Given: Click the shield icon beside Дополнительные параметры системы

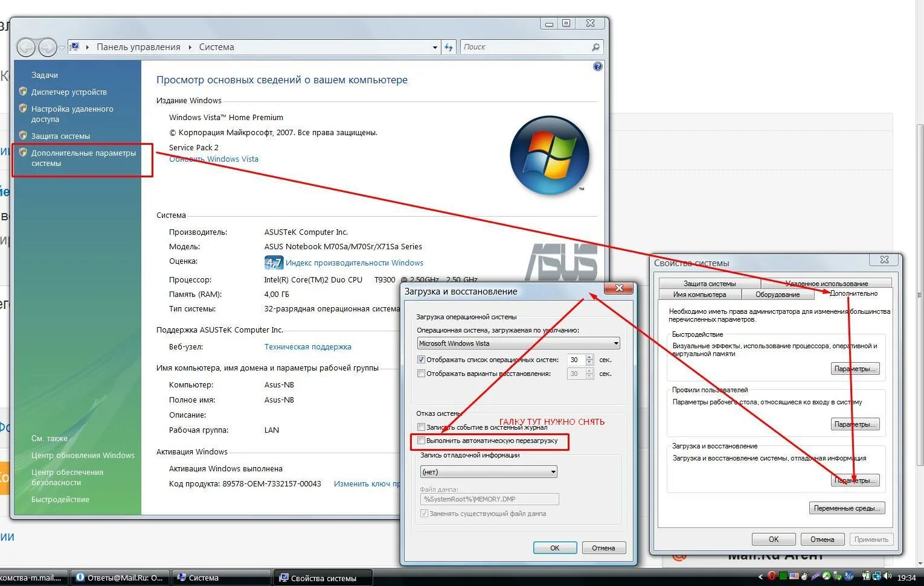Looking at the screenshot, I should point(23,153).
